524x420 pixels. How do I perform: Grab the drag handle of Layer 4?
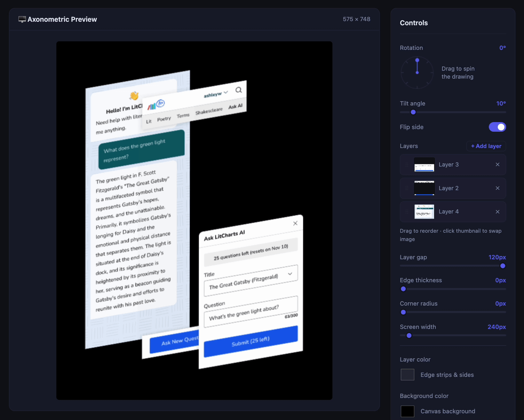click(x=407, y=212)
